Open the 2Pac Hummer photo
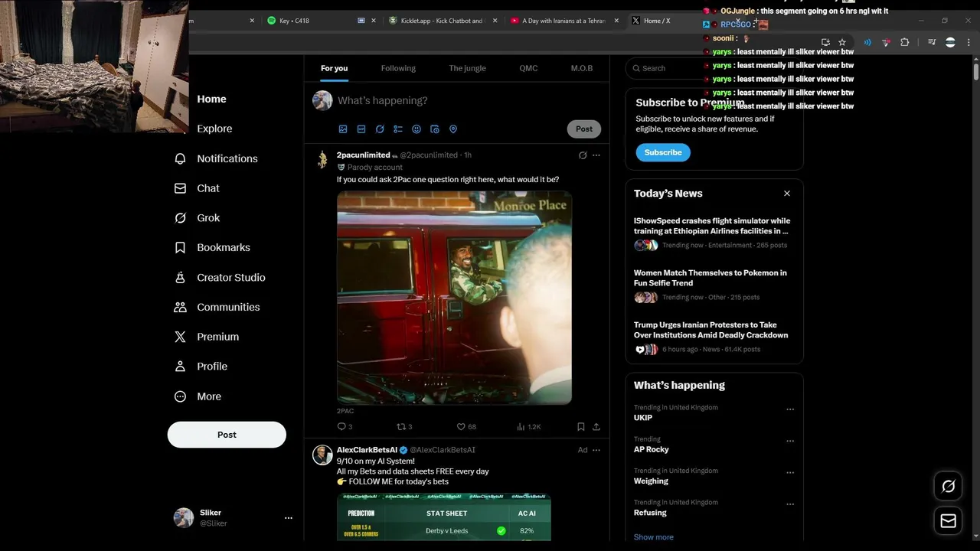The width and height of the screenshot is (980, 551). tap(454, 298)
